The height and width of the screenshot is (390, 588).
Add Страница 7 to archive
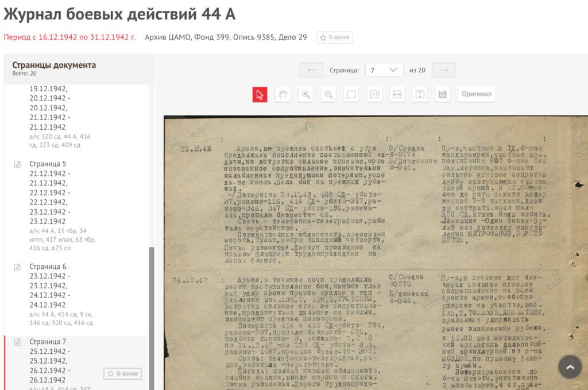pyautogui.click(x=122, y=374)
